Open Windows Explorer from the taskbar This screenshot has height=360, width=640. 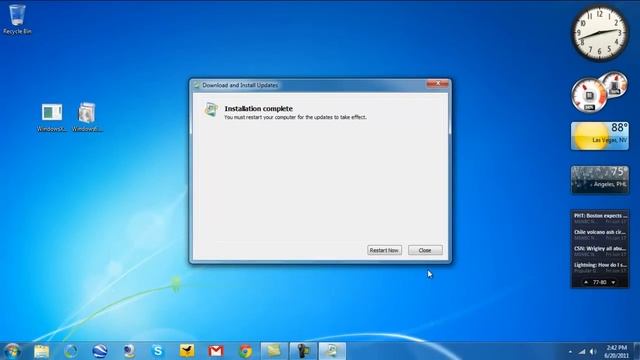[42, 351]
